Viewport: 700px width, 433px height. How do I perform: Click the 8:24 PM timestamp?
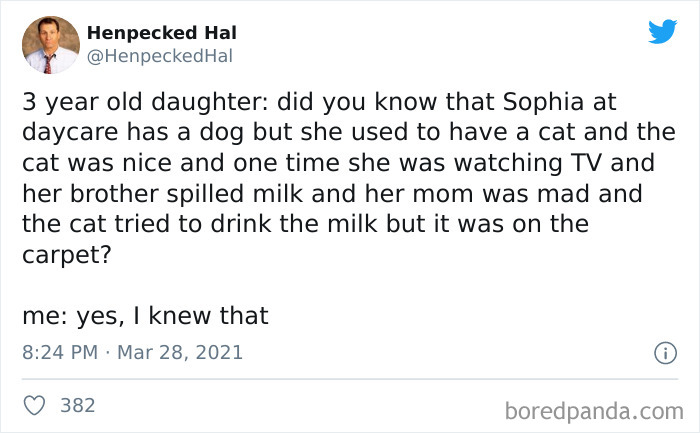pos(56,353)
